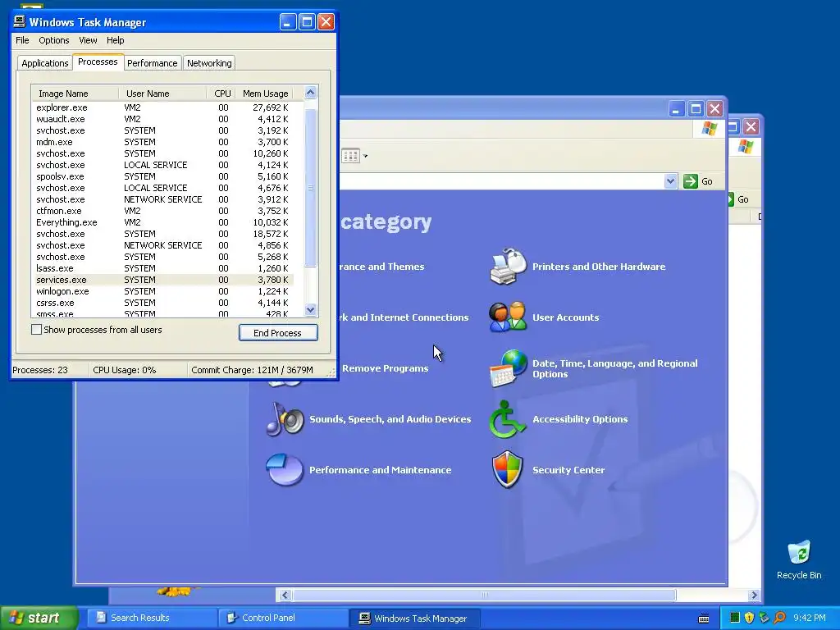
Task: Switch to Control Panel taskbar button
Action: (282, 618)
